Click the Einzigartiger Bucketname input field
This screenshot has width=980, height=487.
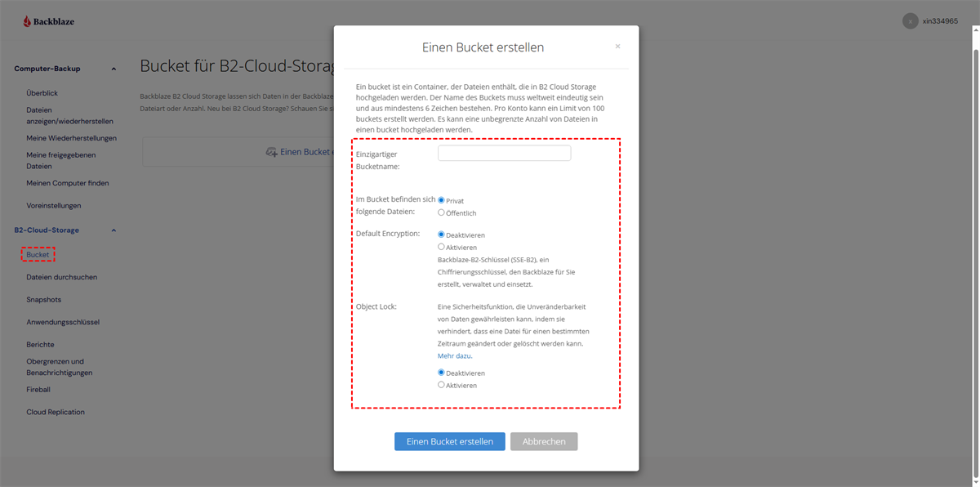pos(504,154)
